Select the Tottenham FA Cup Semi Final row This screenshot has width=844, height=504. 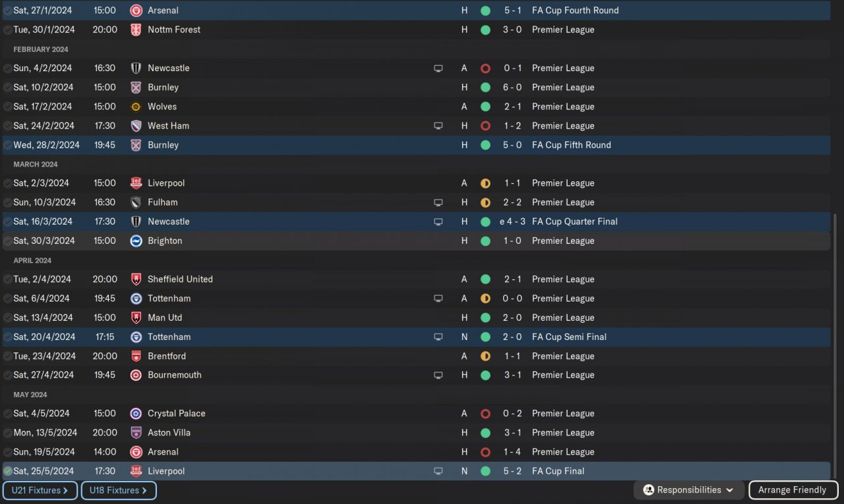click(x=416, y=337)
